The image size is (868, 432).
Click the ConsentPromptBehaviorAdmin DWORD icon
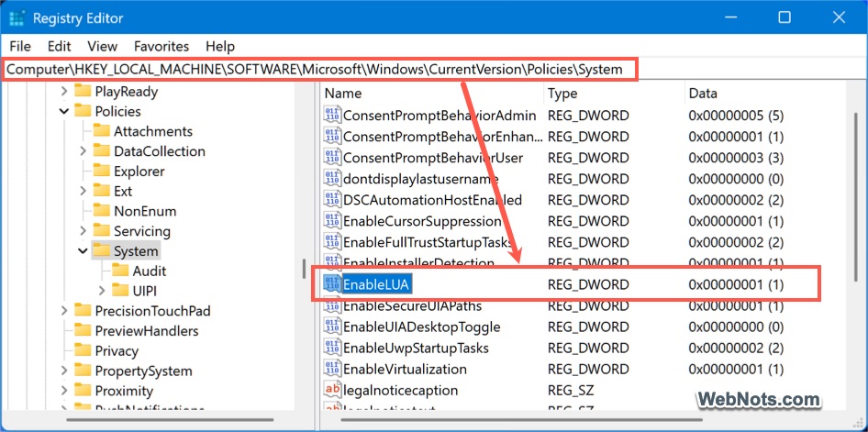[x=332, y=116]
